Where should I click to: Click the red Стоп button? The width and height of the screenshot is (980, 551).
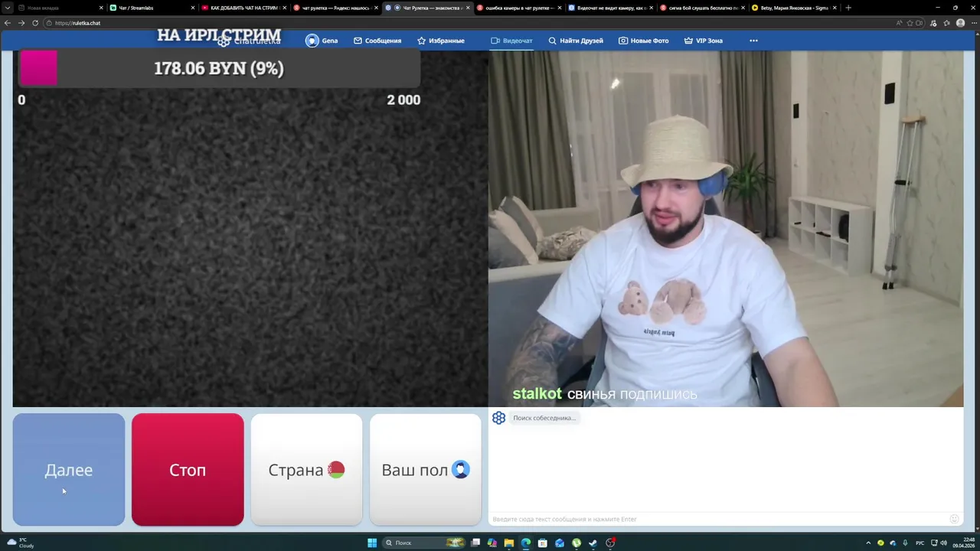pos(188,470)
